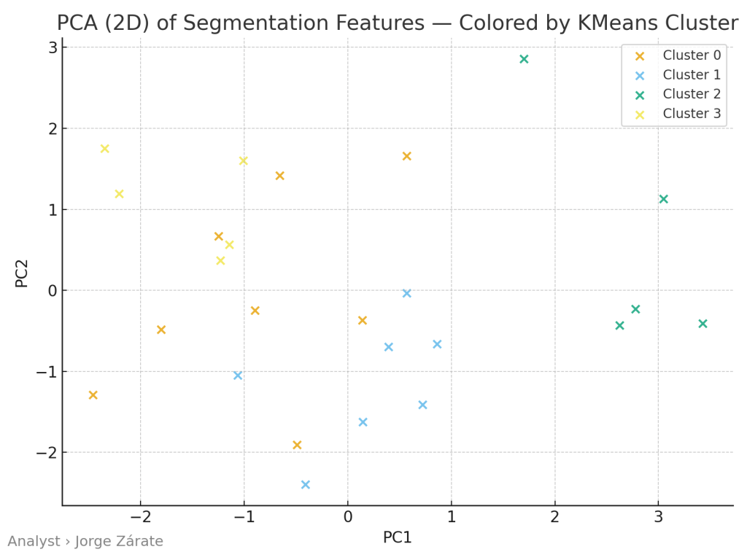Image resolution: width=747 pixels, height=560 pixels.
Task: Click the "Cluster 3" legend label
Action: [692, 114]
